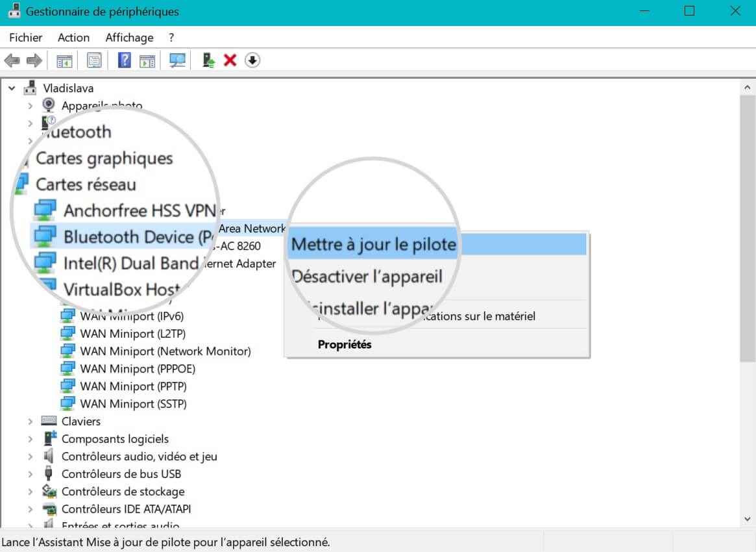
Task: Click the adapter icon of WAN Miniport (PPPOE)
Action: 67,368
